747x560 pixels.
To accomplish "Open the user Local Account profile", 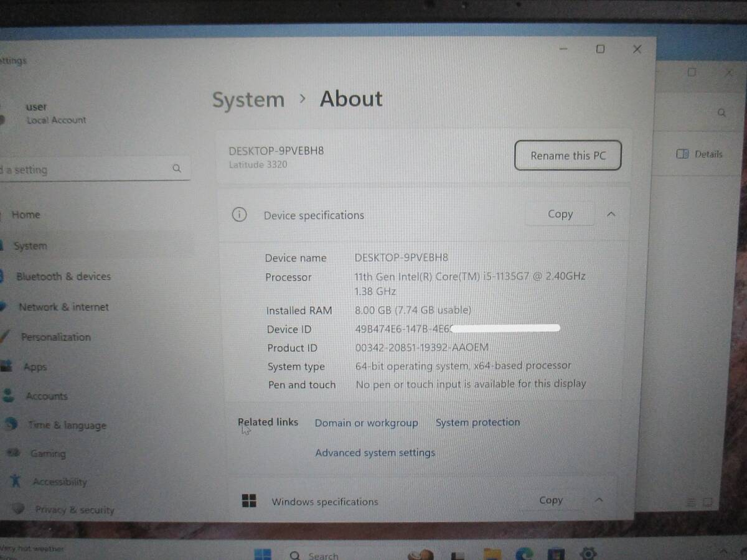I will click(44, 113).
